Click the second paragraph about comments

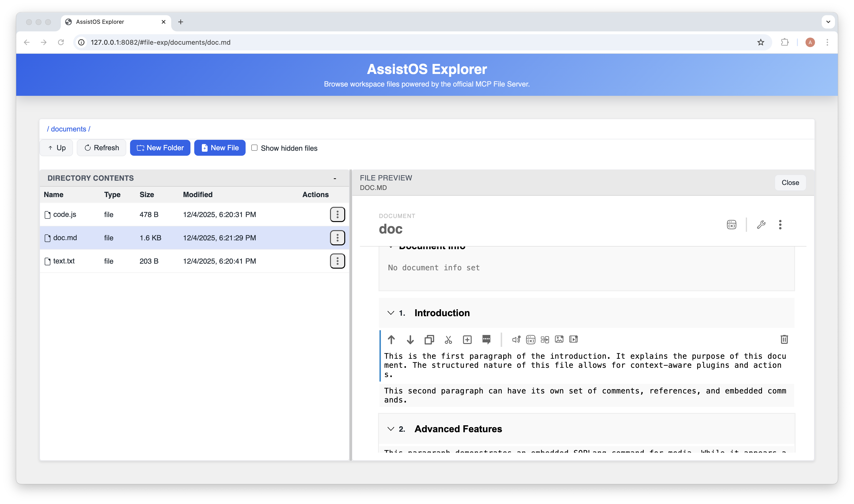(x=585, y=395)
